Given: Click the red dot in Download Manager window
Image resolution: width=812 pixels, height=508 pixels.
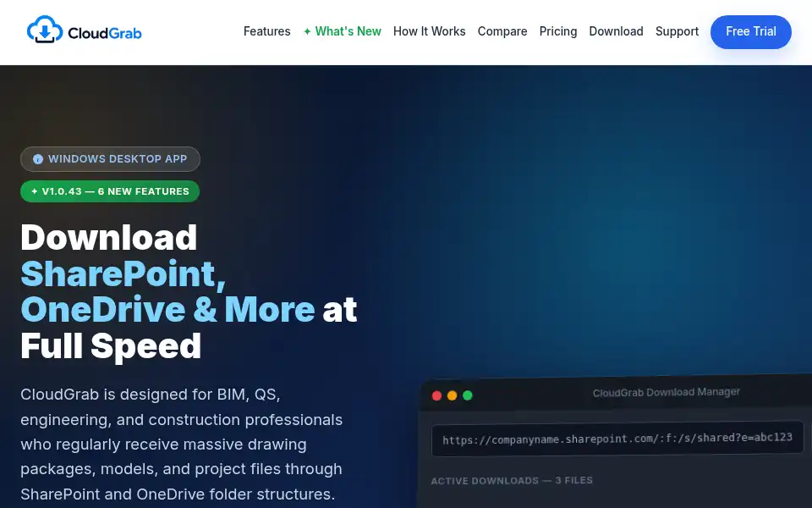Looking at the screenshot, I should coord(436,396).
